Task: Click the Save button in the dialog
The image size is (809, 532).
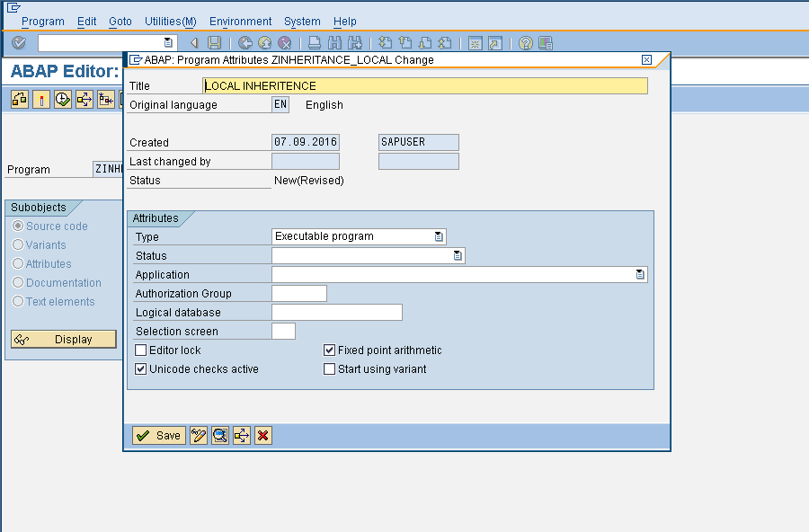Action: click(x=158, y=436)
